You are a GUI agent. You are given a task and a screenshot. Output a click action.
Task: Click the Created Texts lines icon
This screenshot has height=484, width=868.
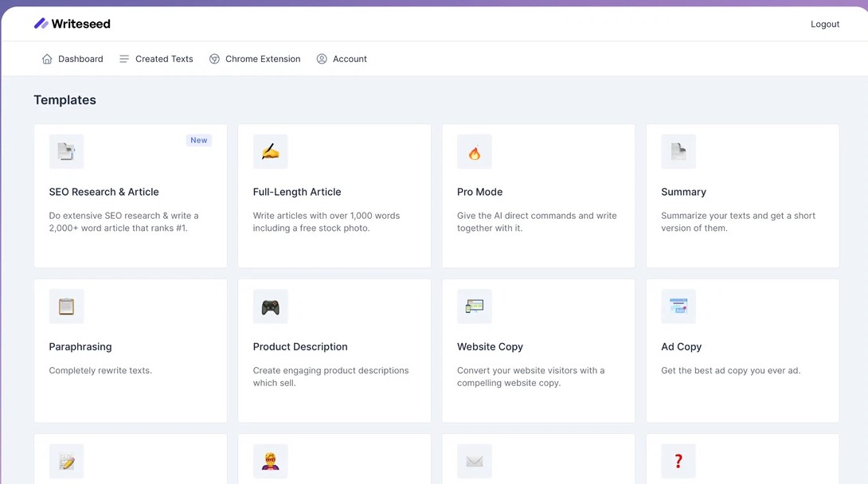[x=124, y=59]
